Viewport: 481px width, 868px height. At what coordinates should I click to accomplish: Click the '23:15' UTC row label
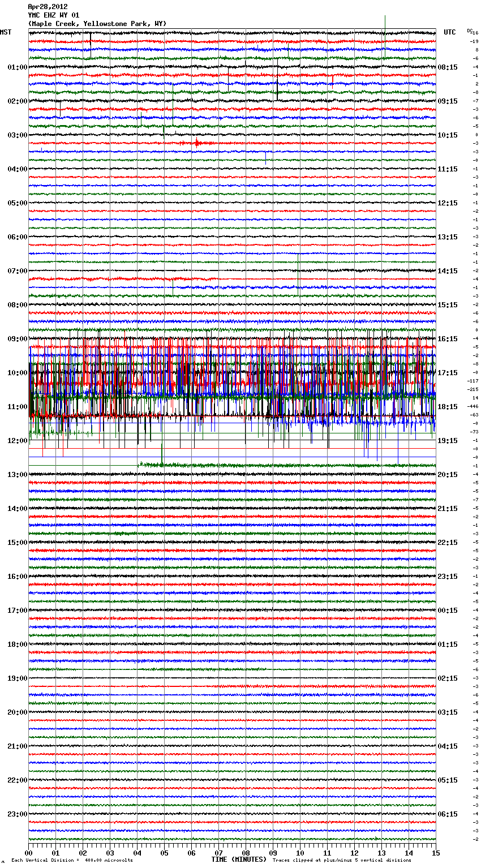point(448,577)
